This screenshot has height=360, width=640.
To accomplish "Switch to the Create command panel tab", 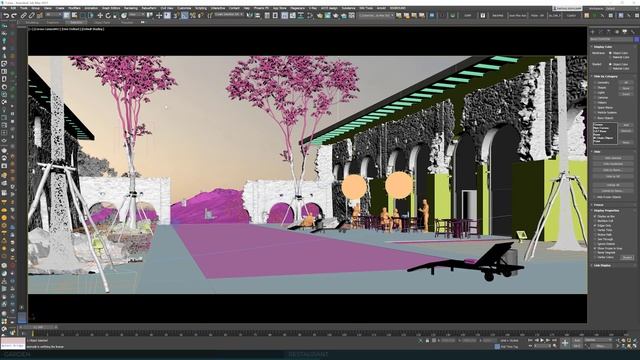I will click(593, 31).
